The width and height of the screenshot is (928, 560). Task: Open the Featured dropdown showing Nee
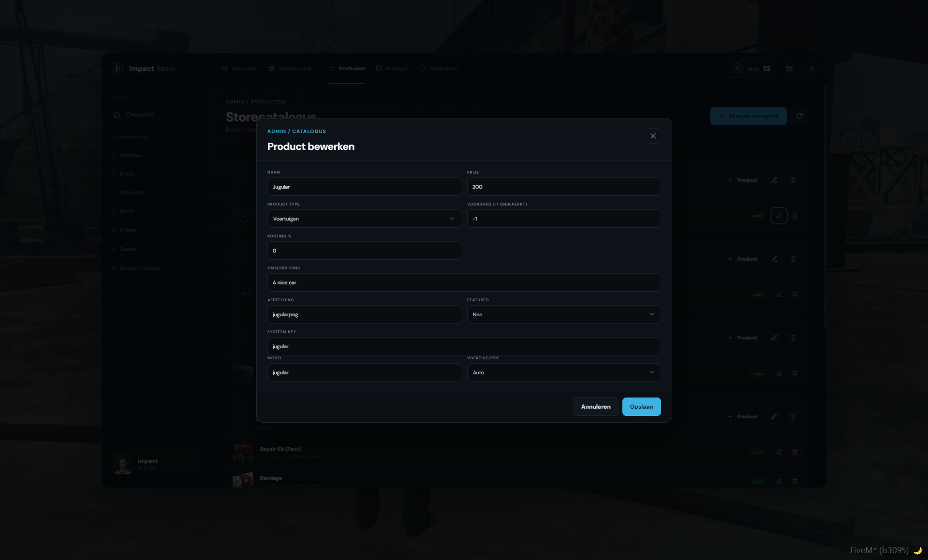pos(564,314)
